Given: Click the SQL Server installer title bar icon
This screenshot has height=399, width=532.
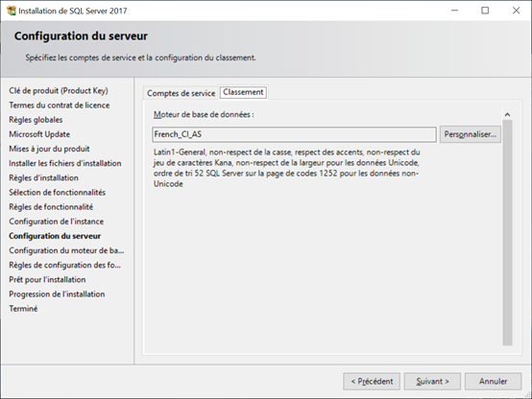Looking at the screenshot, I should coord(12,11).
